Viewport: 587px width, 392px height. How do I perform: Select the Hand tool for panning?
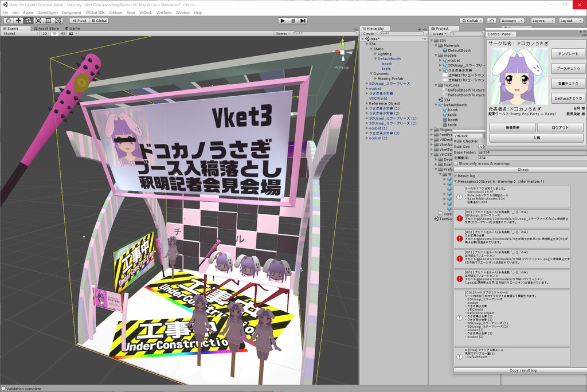pyautogui.click(x=8, y=21)
